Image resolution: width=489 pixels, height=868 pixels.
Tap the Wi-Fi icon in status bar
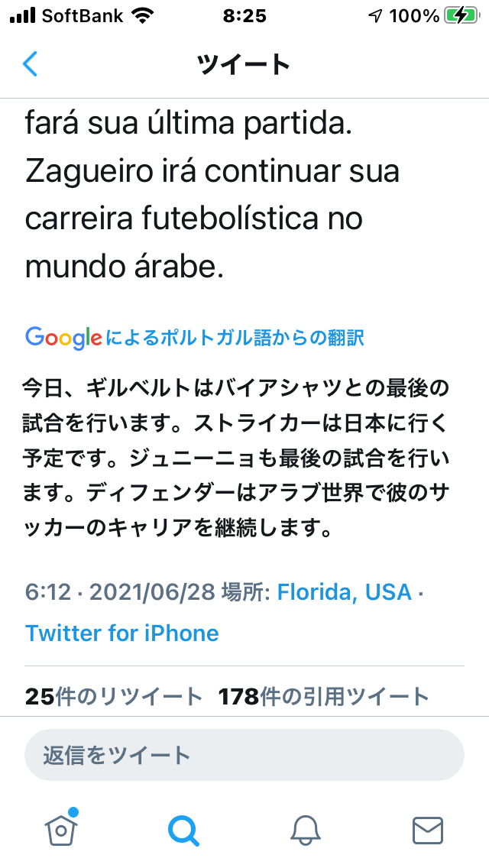click(x=141, y=16)
